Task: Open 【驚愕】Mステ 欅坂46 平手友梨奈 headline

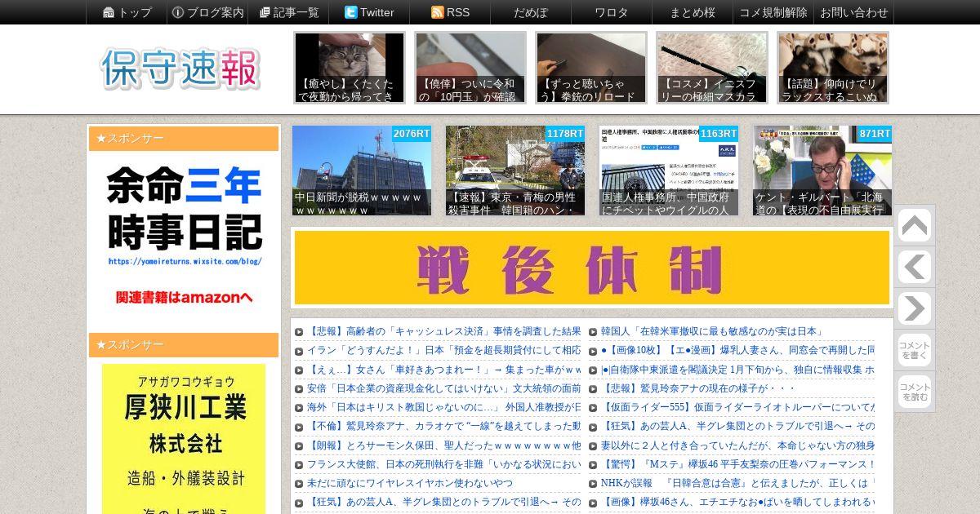Action: [738, 464]
